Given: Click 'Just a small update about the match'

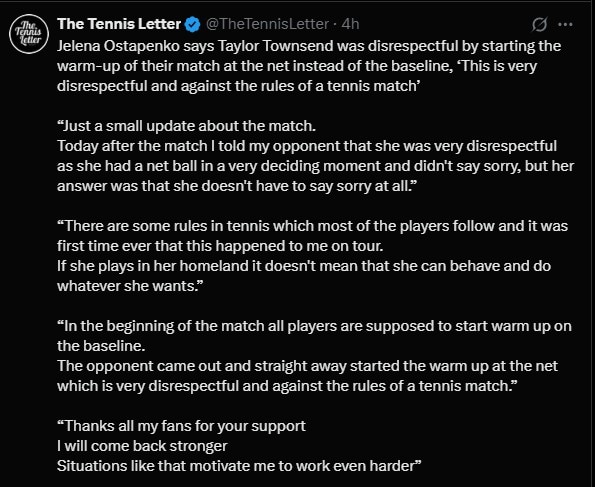Looking at the screenshot, I should (x=187, y=126).
